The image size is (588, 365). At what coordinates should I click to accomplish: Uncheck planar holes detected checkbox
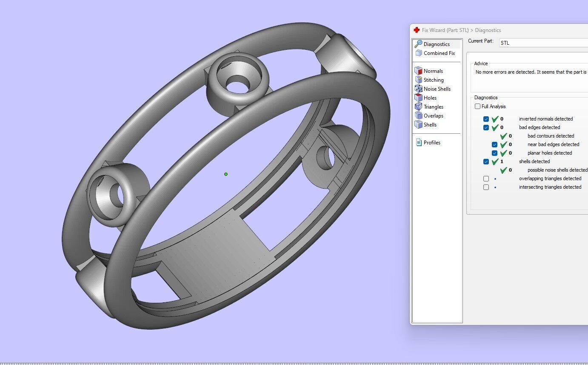[494, 153]
